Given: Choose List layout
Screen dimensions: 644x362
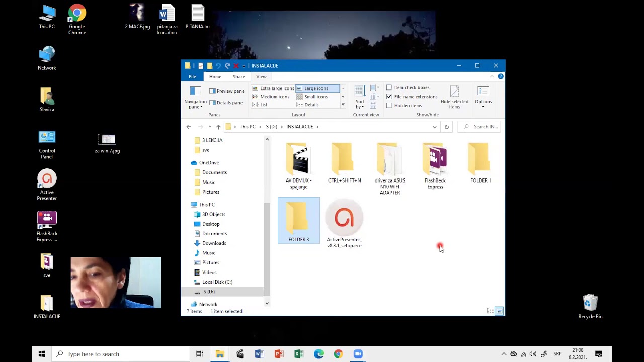Looking at the screenshot, I should [x=260, y=105].
